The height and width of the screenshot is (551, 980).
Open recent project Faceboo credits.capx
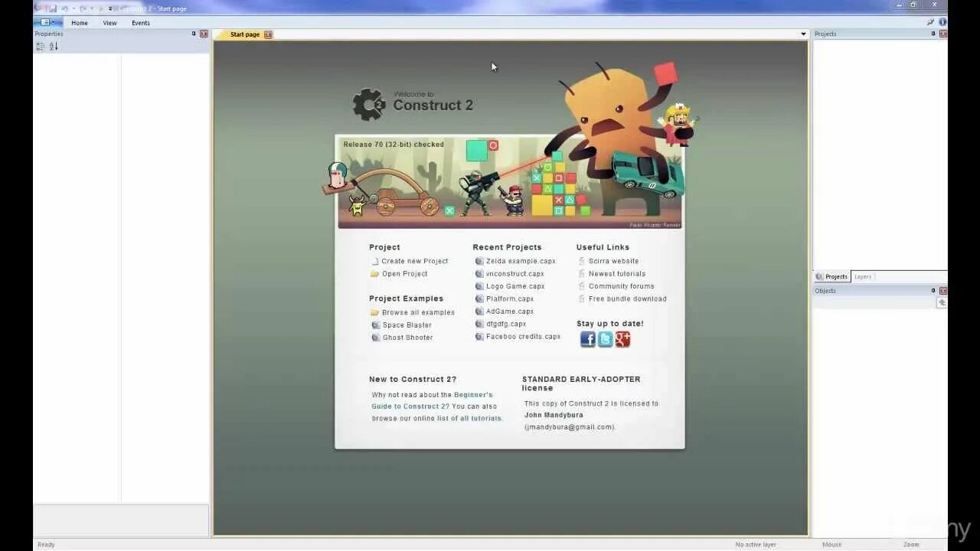tap(523, 337)
